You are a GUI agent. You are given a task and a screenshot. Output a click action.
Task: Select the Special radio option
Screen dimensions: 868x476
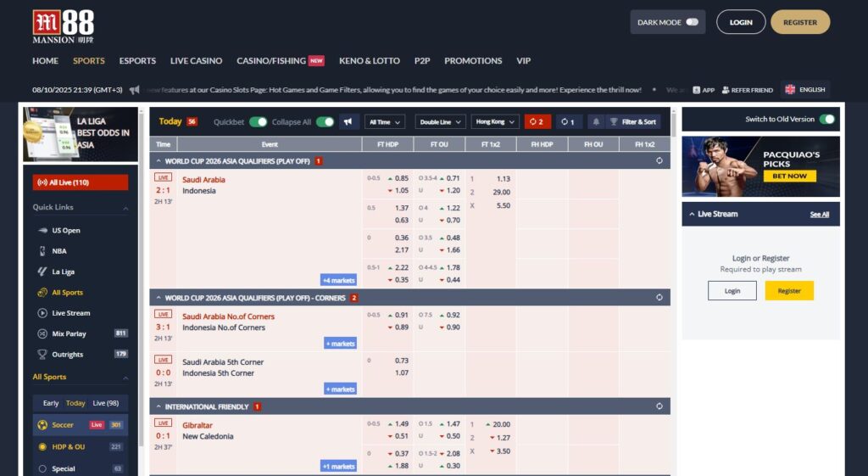click(42, 469)
